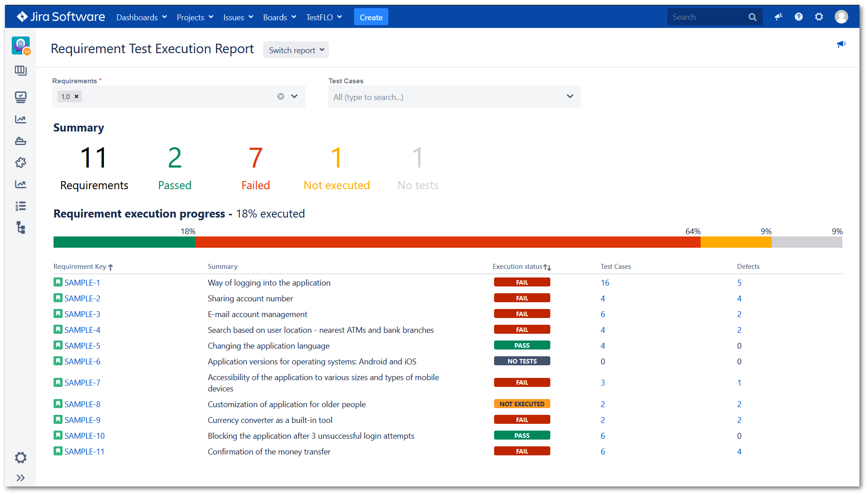Open Jira administration settings gear

tap(819, 17)
